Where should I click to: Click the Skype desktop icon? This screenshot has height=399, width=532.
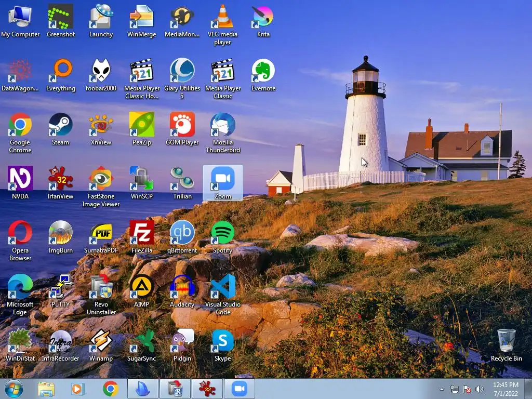pyautogui.click(x=222, y=345)
